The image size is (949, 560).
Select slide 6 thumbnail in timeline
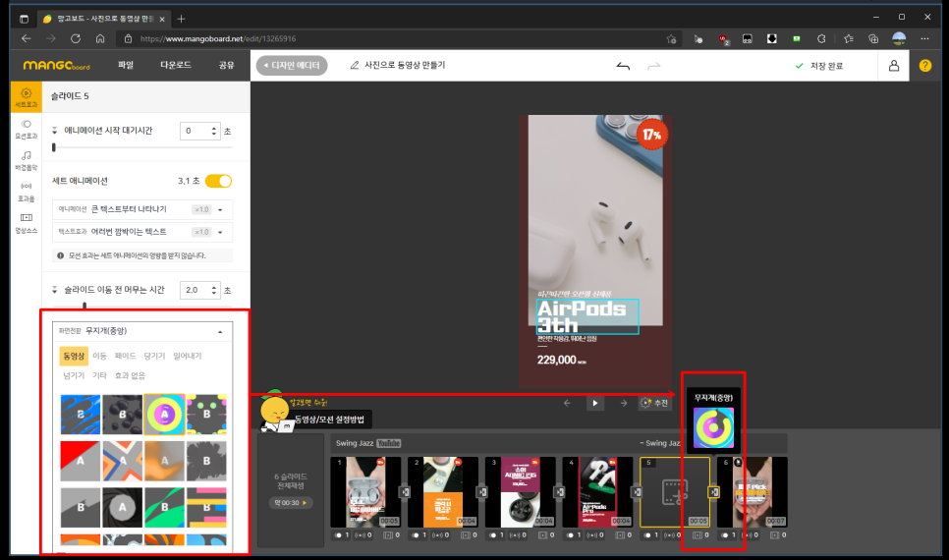click(x=753, y=492)
